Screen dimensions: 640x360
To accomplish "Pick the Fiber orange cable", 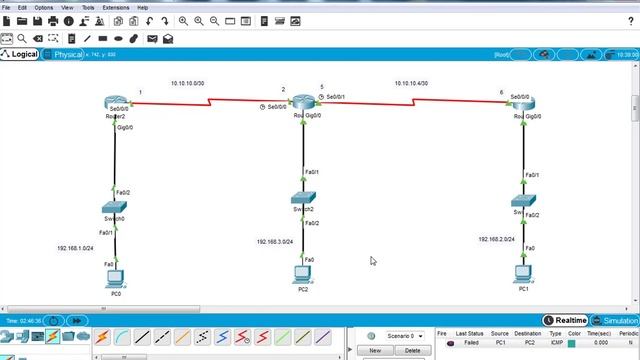I will coord(182,337).
